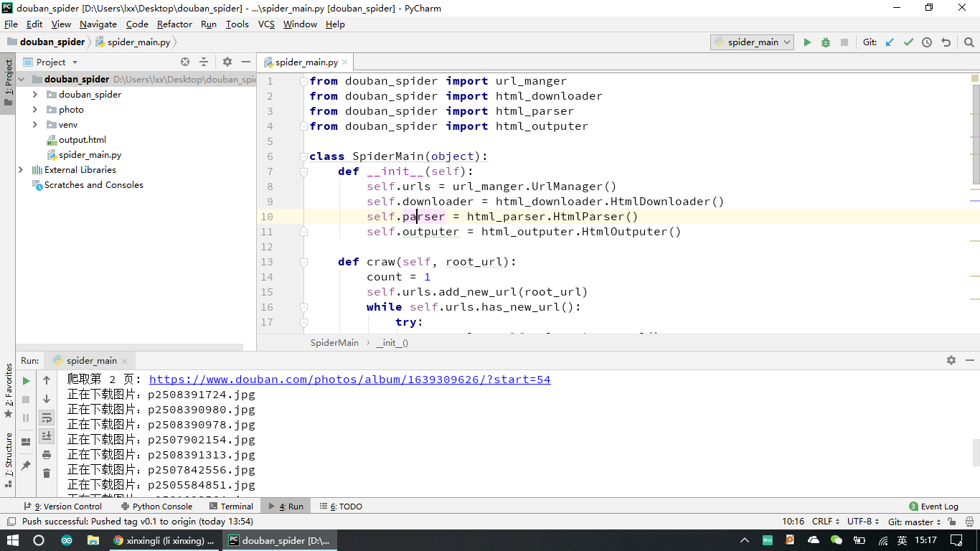
Task: Collapse the class SpiderMain fold marker
Action: pos(303,156)
